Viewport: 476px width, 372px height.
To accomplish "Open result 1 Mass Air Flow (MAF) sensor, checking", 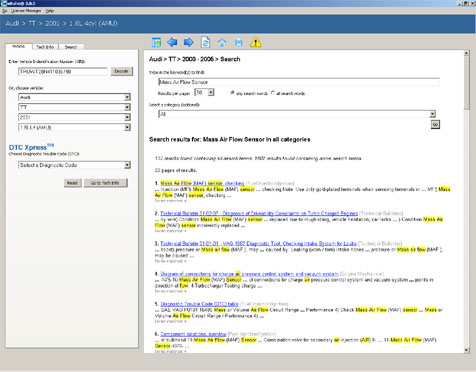I will (x=202, y=183).
